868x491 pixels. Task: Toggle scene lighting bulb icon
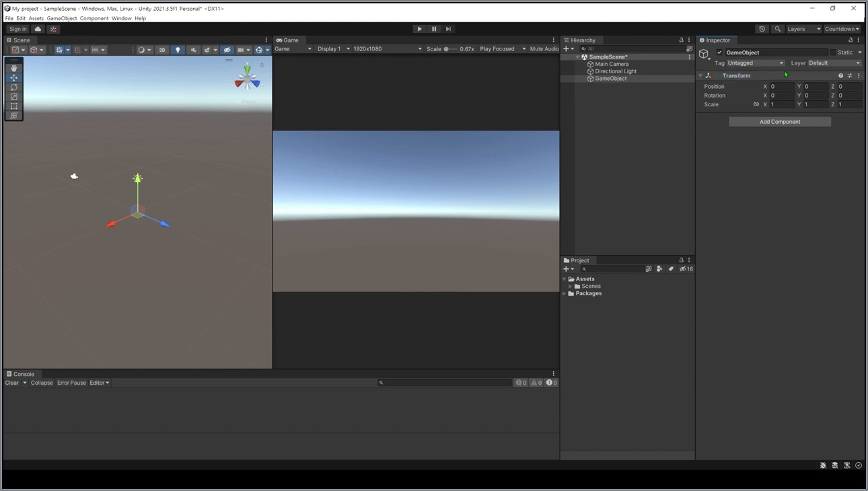178,50
